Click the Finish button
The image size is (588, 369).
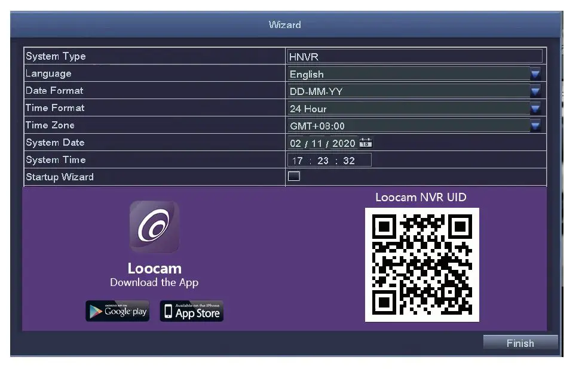click(520, 343)
